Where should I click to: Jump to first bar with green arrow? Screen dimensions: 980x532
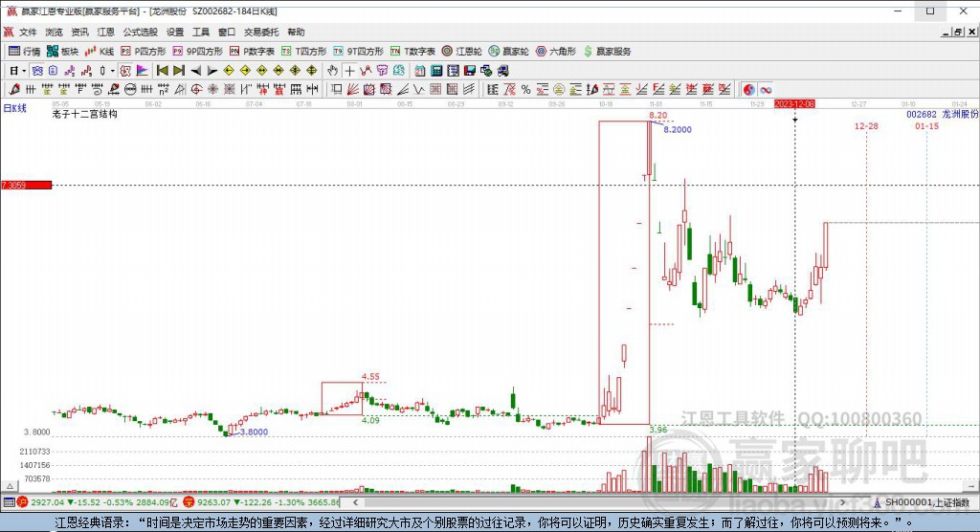[x=162, y=70]
